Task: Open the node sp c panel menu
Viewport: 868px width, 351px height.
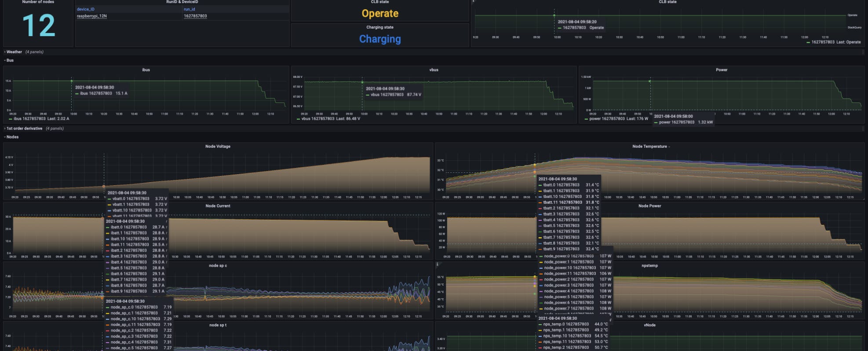Action: pos(218,266)
